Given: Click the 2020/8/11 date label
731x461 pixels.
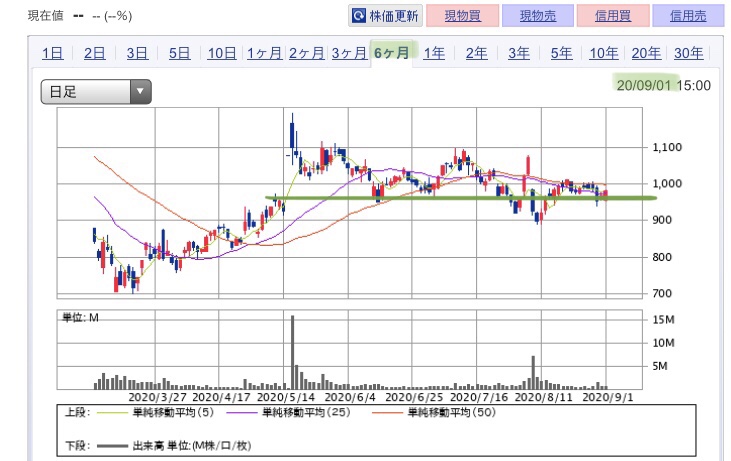Looking at the screenshot, I should (543, 397).
